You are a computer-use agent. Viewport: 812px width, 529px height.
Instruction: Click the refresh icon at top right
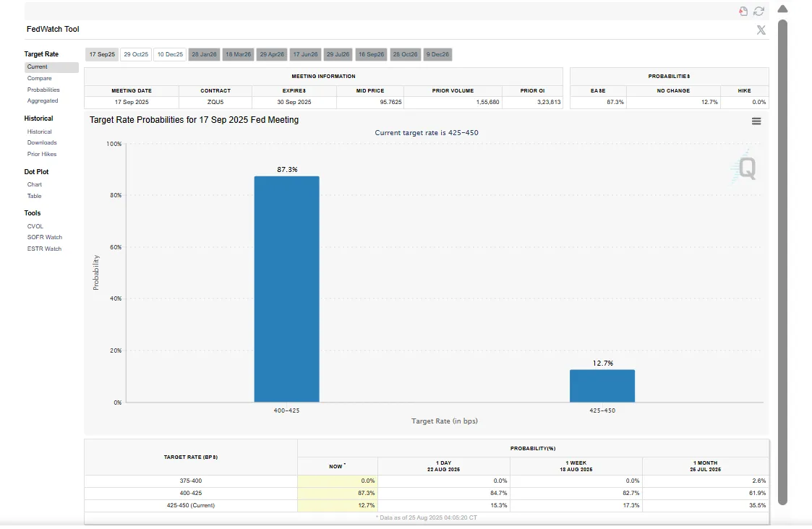(x=758, y=11)
